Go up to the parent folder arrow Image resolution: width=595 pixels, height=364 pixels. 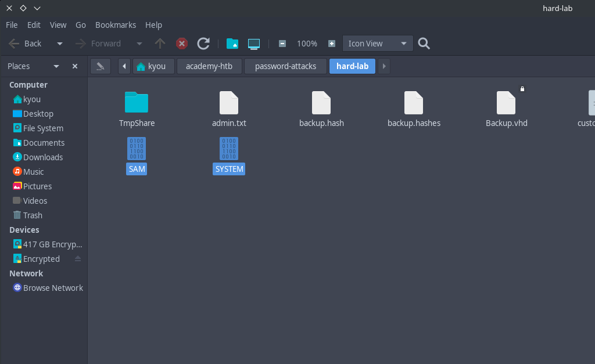pyautogui.click(x=160, y=44)
